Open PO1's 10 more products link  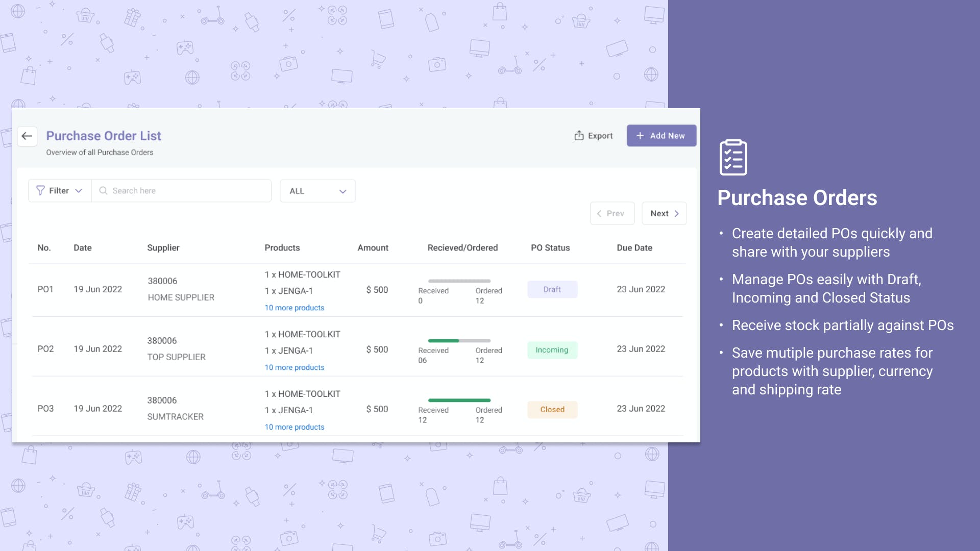click(x=294, y=308)
